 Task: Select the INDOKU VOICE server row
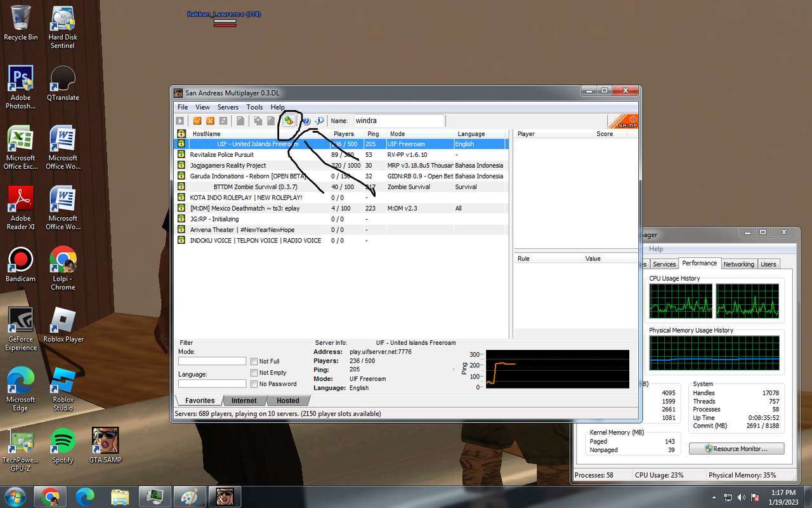pyautogui.click(x=342, y=241)
